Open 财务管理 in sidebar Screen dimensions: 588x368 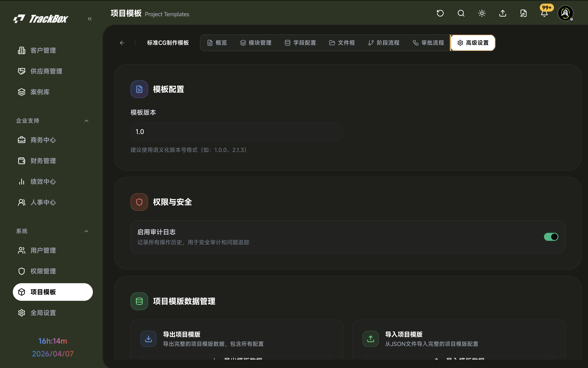53,161
